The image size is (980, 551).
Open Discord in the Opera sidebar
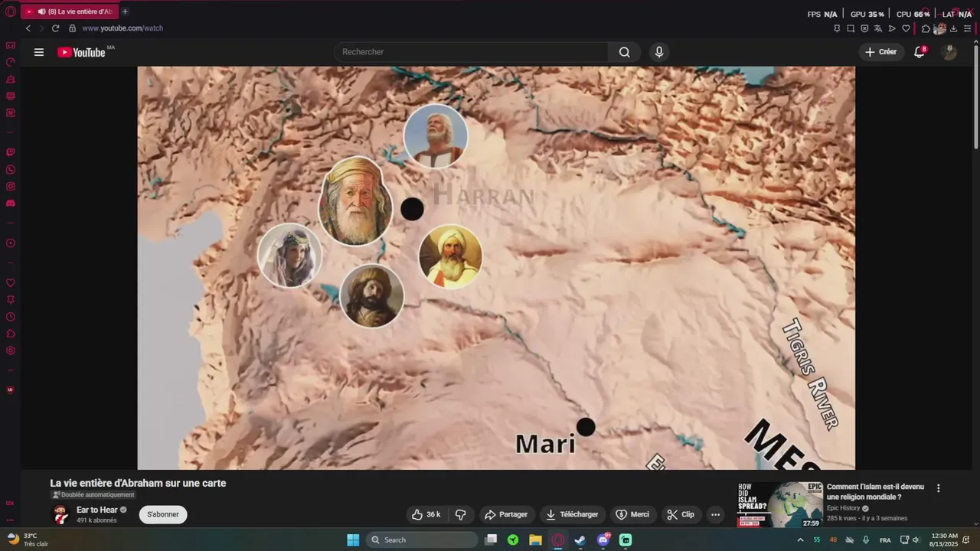pyautogui.click(x=11, y=204)
